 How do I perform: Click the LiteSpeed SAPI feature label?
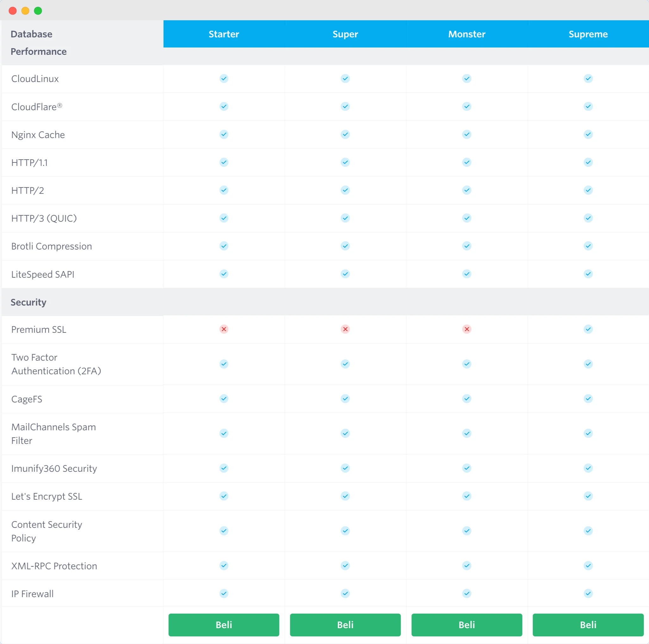coord(43,274)
